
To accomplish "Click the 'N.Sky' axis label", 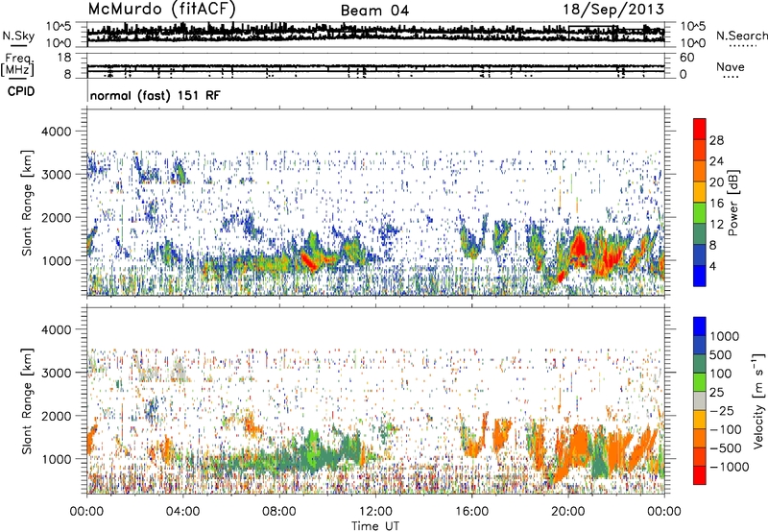I will [18, 36].
